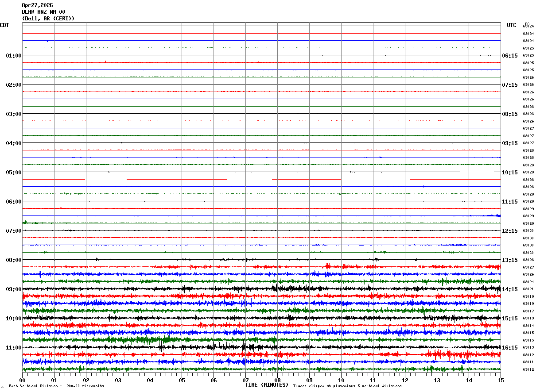The height and width of the screenshot is (392, 536).
Task: Click the 13:15 UTC time label
Action: click(x=510, y=260)
